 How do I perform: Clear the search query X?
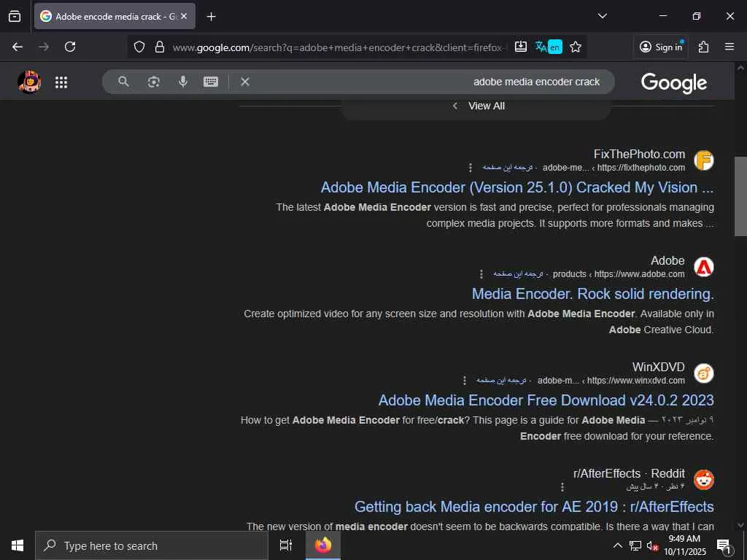click(245, 82)
